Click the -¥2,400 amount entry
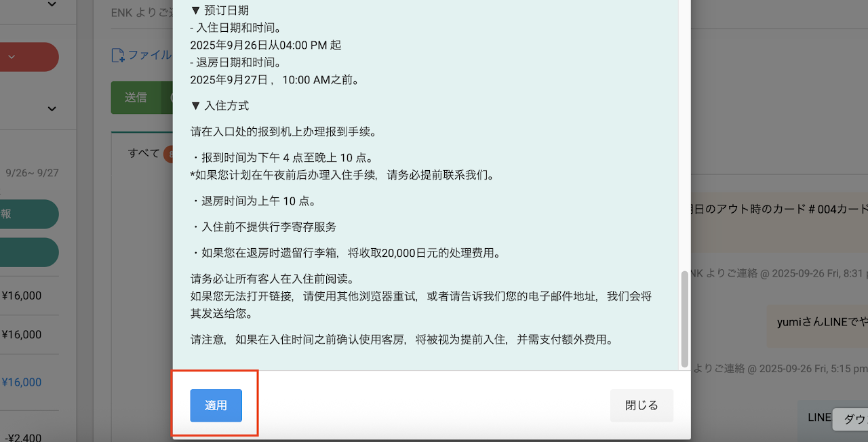 (22, 437)
